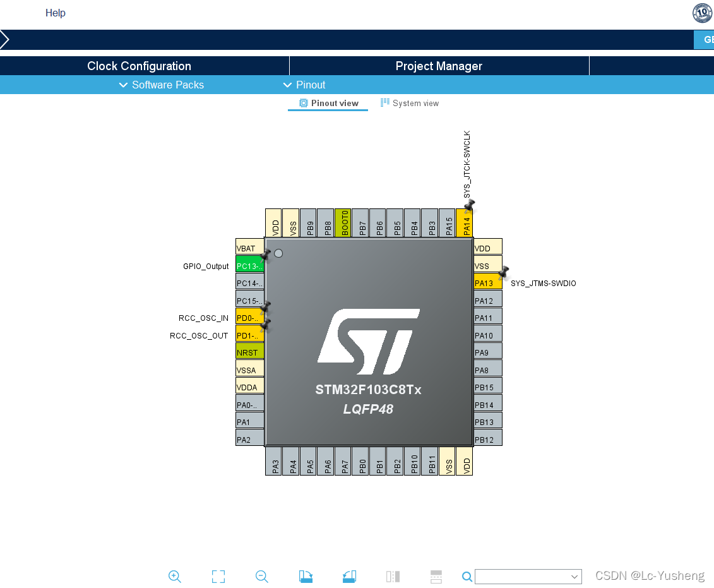This screenshot has height=588, width=714.
Task: Click the mirror pinout icon
Action: [x=392, y=576]
